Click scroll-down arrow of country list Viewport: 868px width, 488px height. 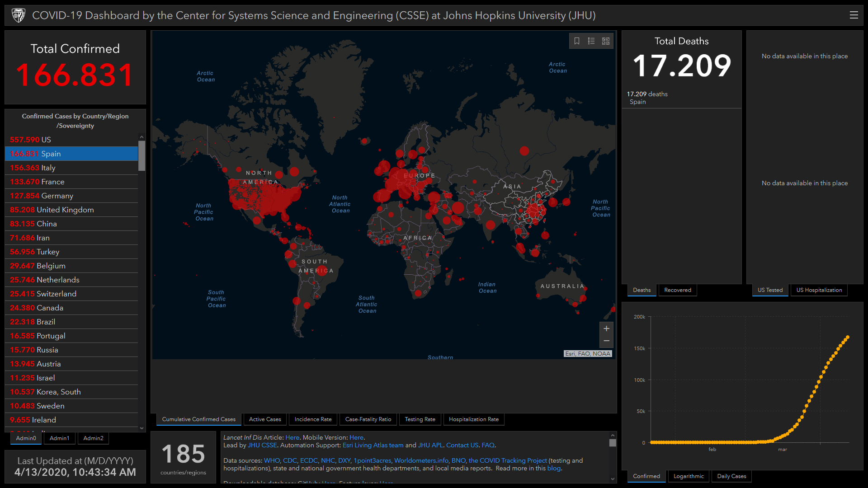click(x=142, y=428)
